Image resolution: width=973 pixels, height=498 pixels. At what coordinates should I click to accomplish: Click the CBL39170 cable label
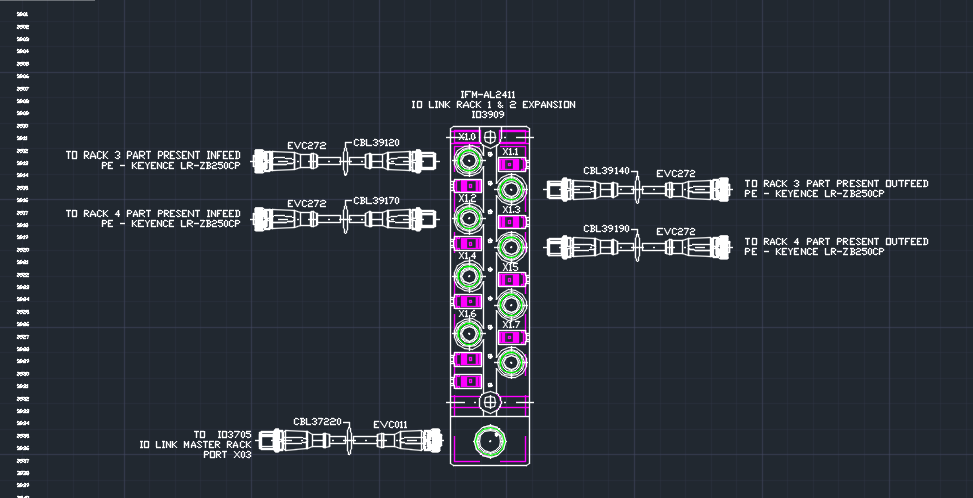[376, 201]
